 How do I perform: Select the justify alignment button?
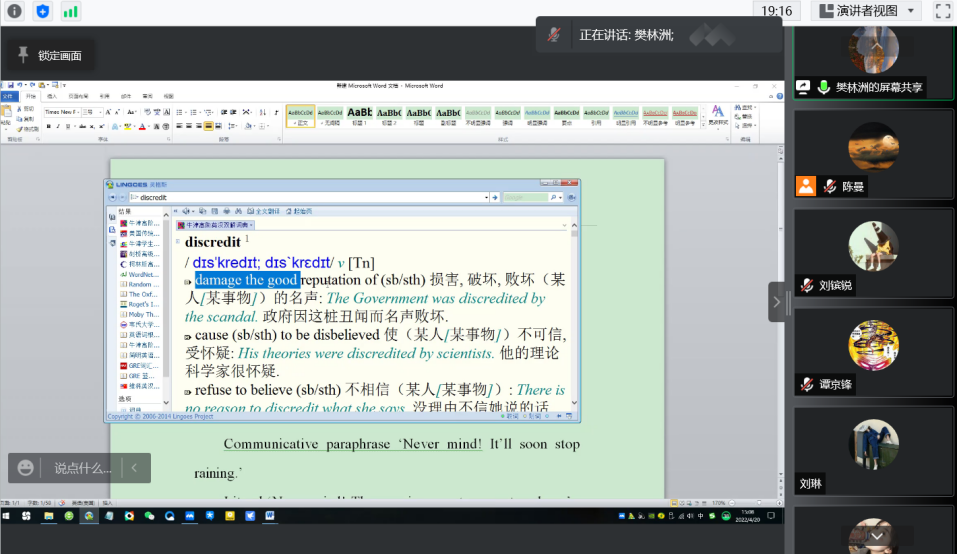pyautogui.click(x=209, y=126)
